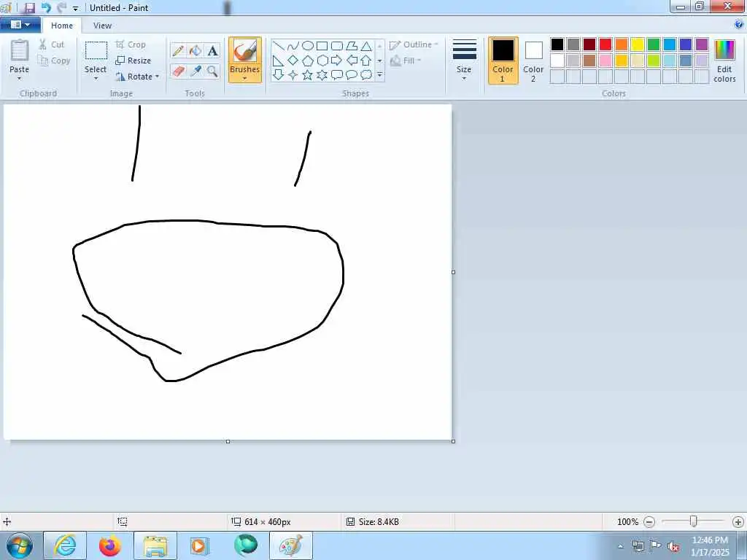Choose the Oval callout shape

(352, 75)
